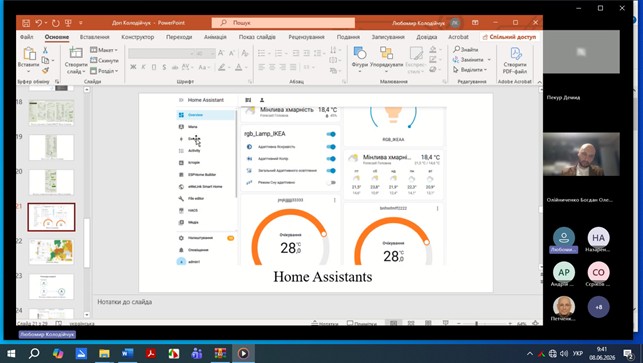Viewport: 643px width, 363px height.
Task: Click Redo icon in PowerPoint title bar
Action: click(55, 23)
